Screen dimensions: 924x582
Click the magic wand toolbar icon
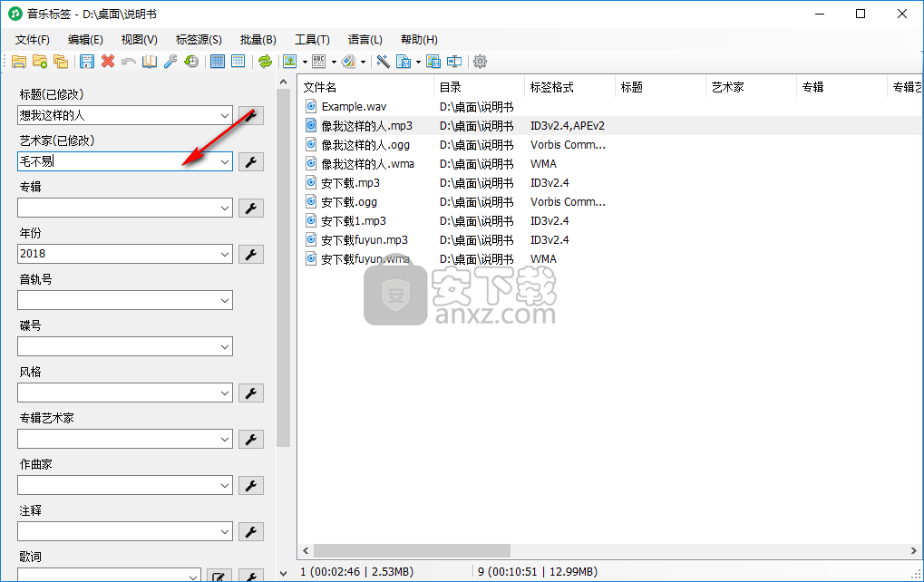click(383, 62)
